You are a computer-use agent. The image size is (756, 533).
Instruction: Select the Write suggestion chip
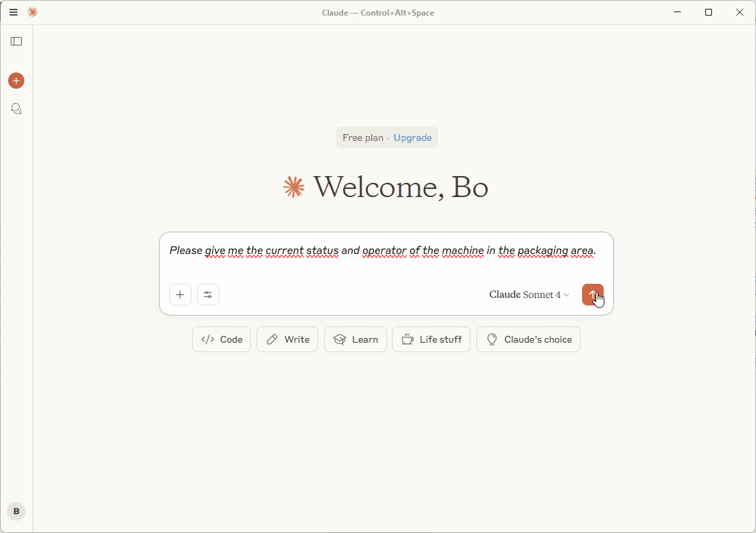coord(288,339)
